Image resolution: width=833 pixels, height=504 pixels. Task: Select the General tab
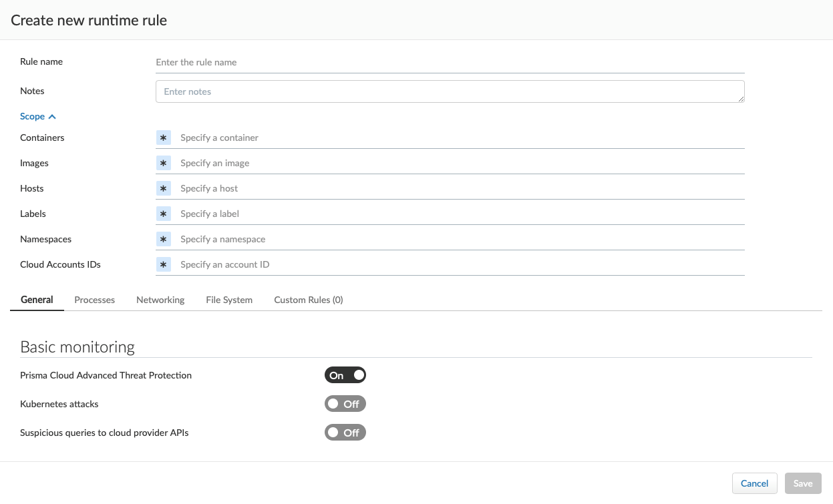point(37,300)
